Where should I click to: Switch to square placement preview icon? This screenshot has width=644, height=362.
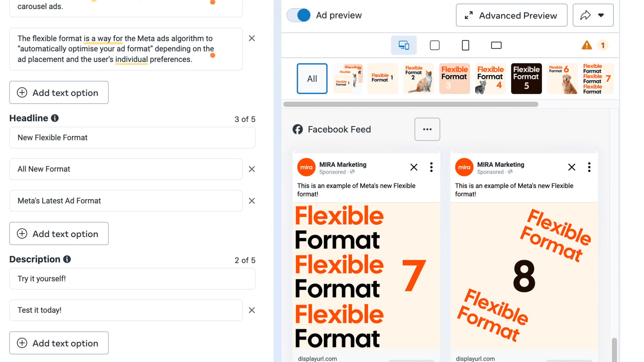(434, 45)
